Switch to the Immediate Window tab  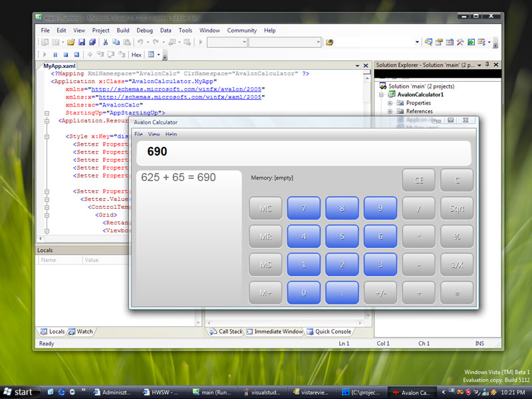coord(275,331)
